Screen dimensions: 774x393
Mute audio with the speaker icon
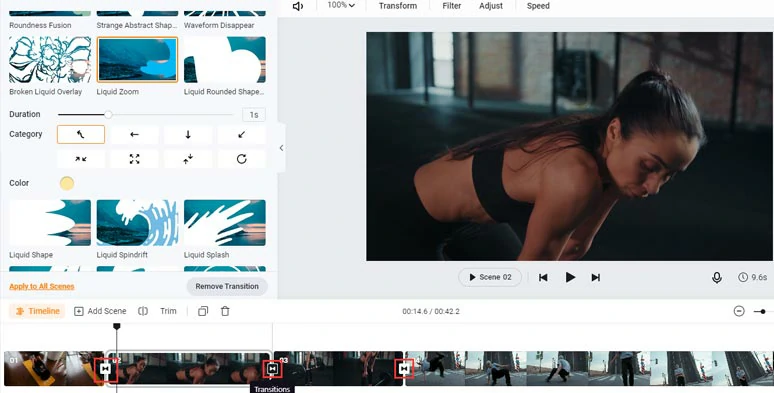(x=298, y=6)
